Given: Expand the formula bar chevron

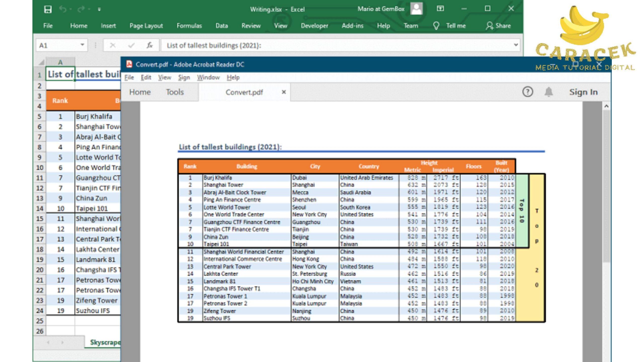Looking at the screenshot, I should (516, 45).
